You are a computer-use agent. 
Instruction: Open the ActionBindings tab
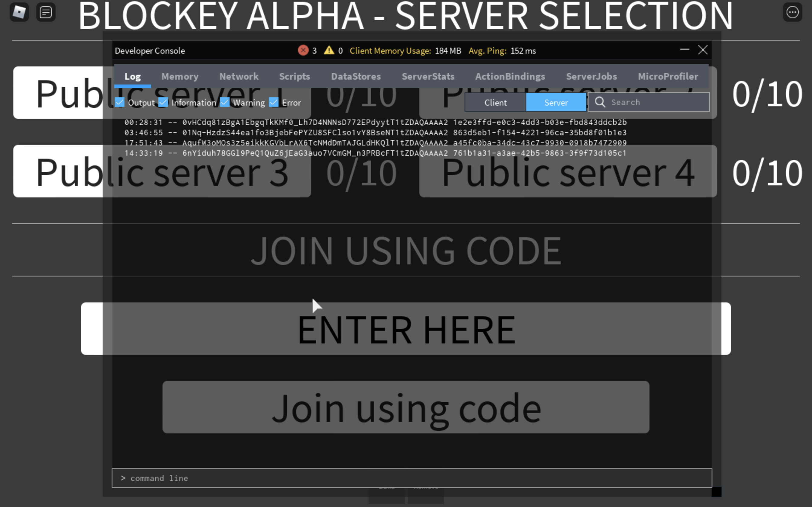pyautogui.click(x=510, y=76)
